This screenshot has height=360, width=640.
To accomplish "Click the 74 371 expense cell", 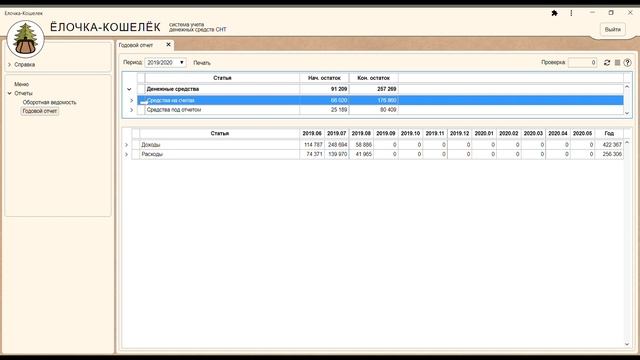I will point(312,154).
